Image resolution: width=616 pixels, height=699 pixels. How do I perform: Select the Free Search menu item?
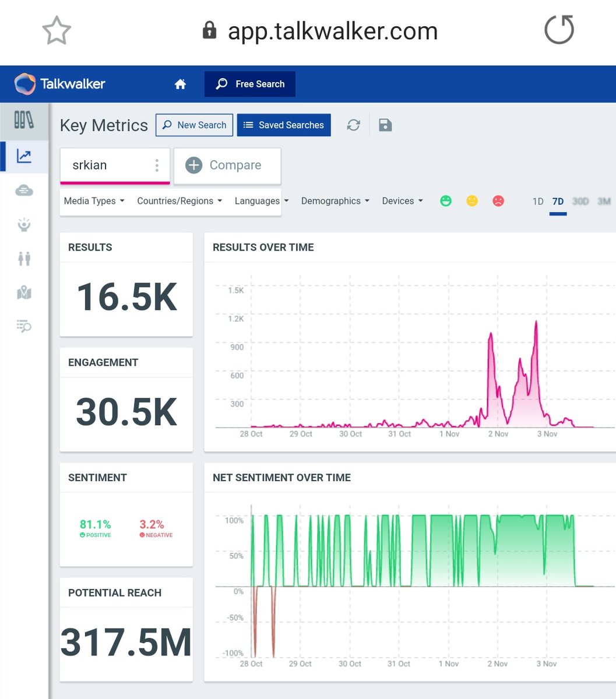pyautogui.click(x=249, y=84)
